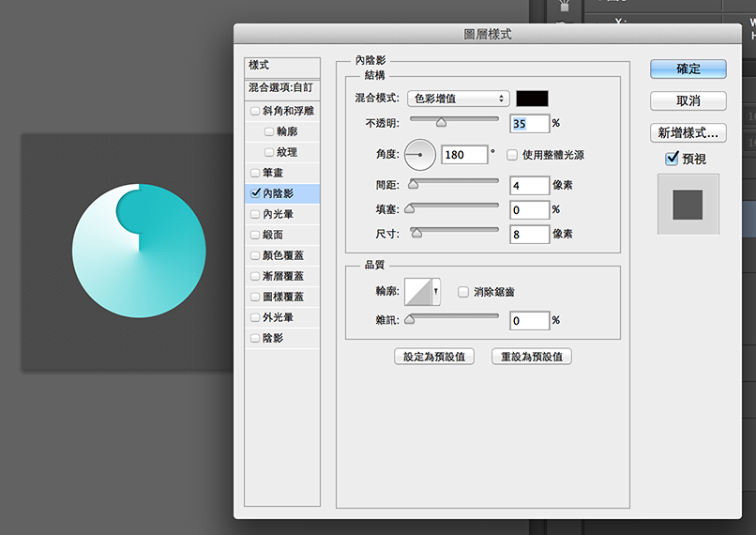756x535 pixels.
Task: Click the style preview thumbnail
Action: [688, 204]
